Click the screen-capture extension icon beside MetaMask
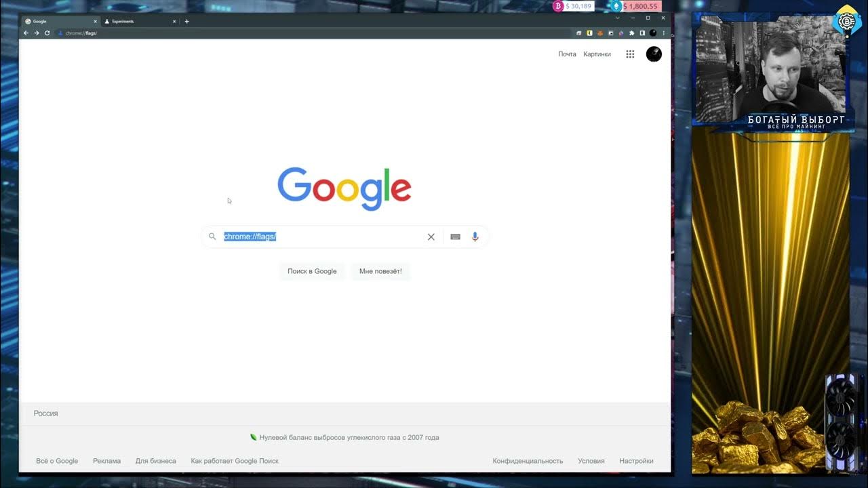This screenshot has height=488, width=868. (610, 33)
